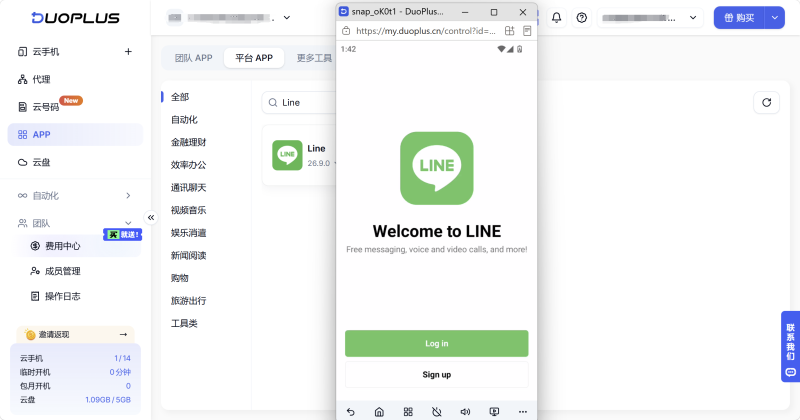
Task: Filter apps by 旅游出行 category
Action: [x=188, y=301]
